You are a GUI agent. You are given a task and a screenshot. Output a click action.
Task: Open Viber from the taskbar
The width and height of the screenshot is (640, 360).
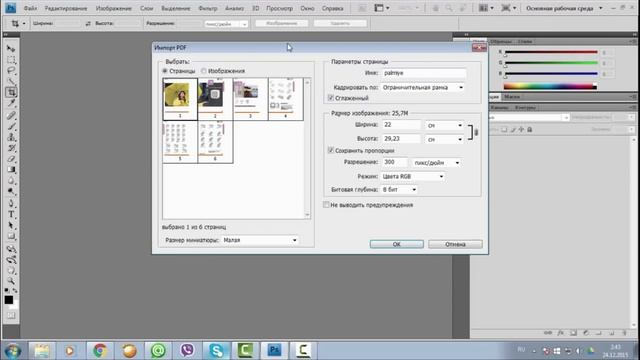pyautogui.click(x=187, y=350)
